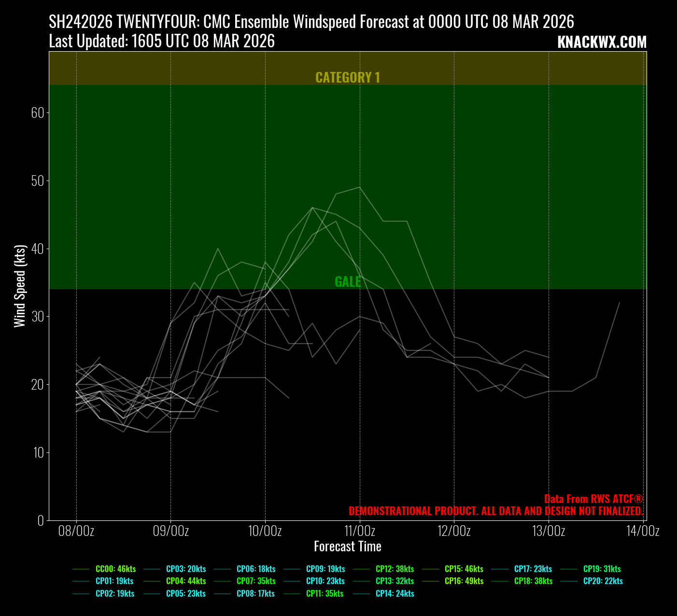This screenshot has width=677, height=616.
Task: Click the CATEGORY 1 band label
Action: [x=347, y=78]
